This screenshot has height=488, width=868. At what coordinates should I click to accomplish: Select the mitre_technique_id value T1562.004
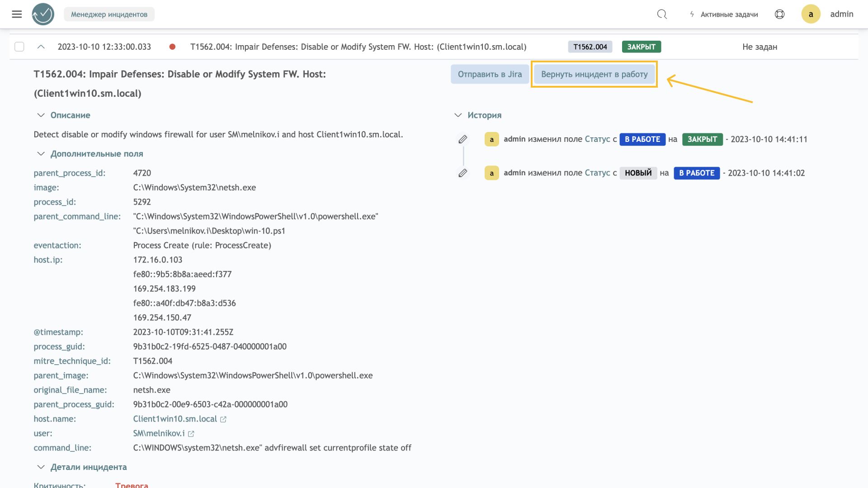(x=152, y=361)
